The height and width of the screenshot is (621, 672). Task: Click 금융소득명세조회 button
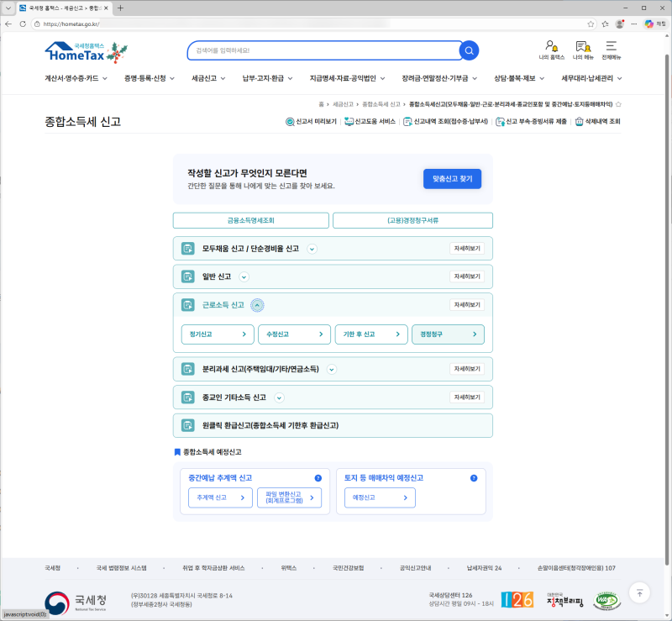point(250,220)
